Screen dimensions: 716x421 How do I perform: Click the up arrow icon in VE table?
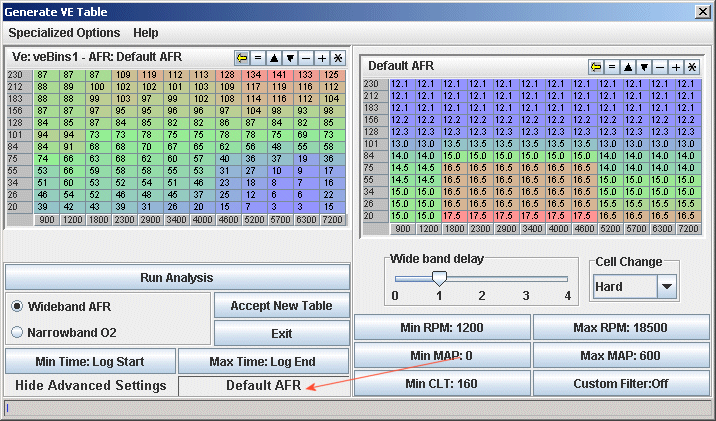point(273,58)
